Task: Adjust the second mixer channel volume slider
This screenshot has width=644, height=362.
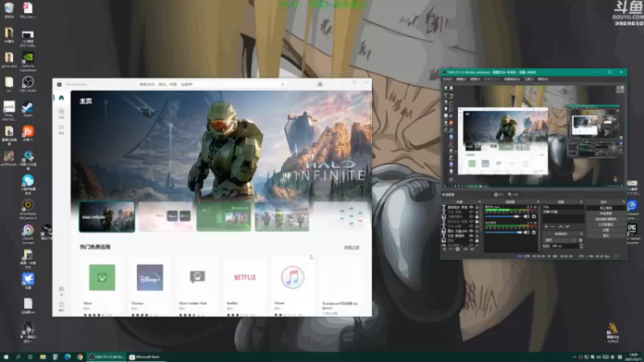Action: (504, 232)
